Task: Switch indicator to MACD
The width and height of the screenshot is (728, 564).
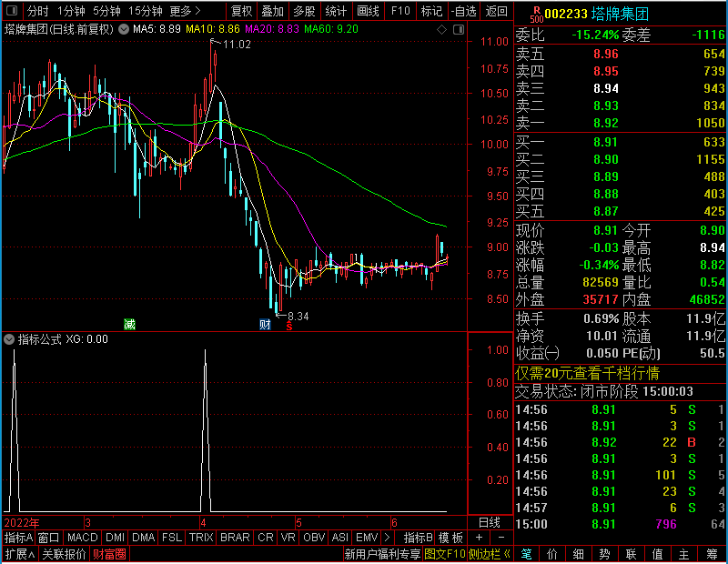Action: coord(83,538)
